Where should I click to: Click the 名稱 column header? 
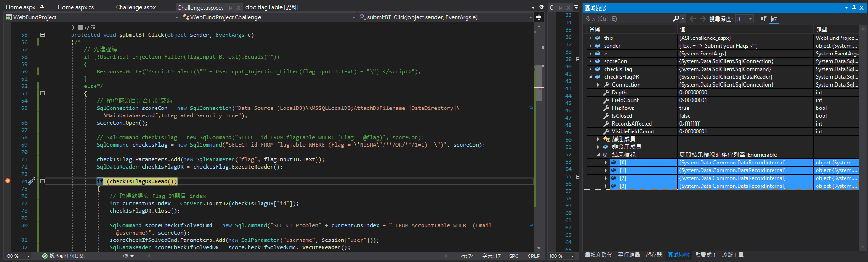pos(595,29)
